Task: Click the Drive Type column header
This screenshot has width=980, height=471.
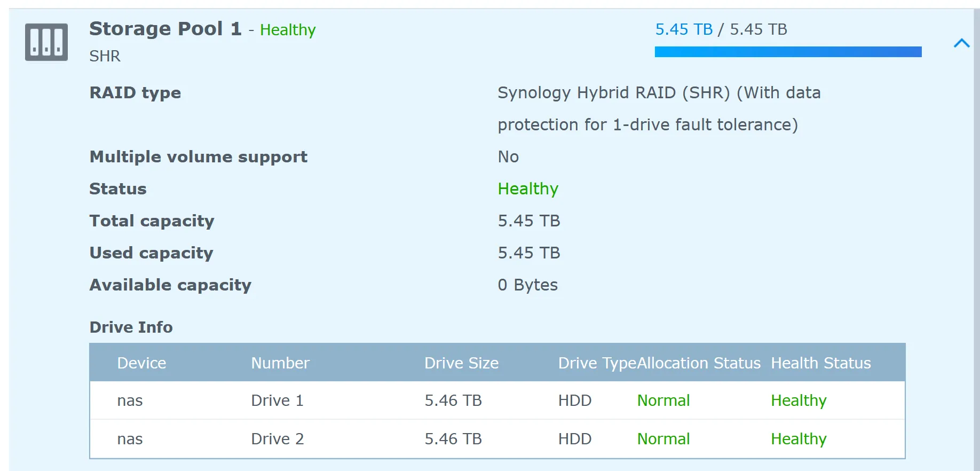Action: [597, 363]
